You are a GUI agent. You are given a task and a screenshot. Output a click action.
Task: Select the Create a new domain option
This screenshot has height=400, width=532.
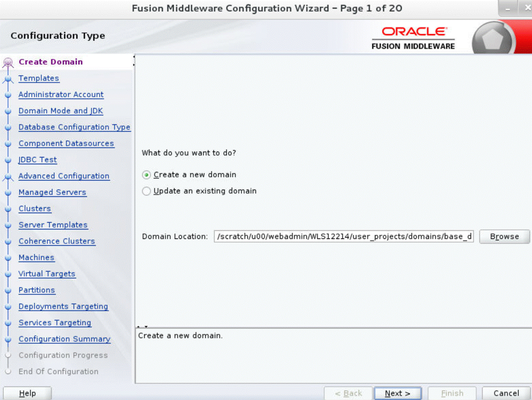pos(147,175)
